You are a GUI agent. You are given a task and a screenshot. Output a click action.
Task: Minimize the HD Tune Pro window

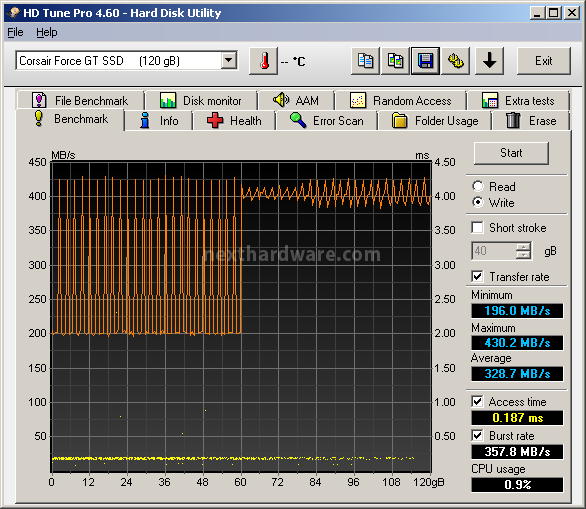tap(537, 13)
